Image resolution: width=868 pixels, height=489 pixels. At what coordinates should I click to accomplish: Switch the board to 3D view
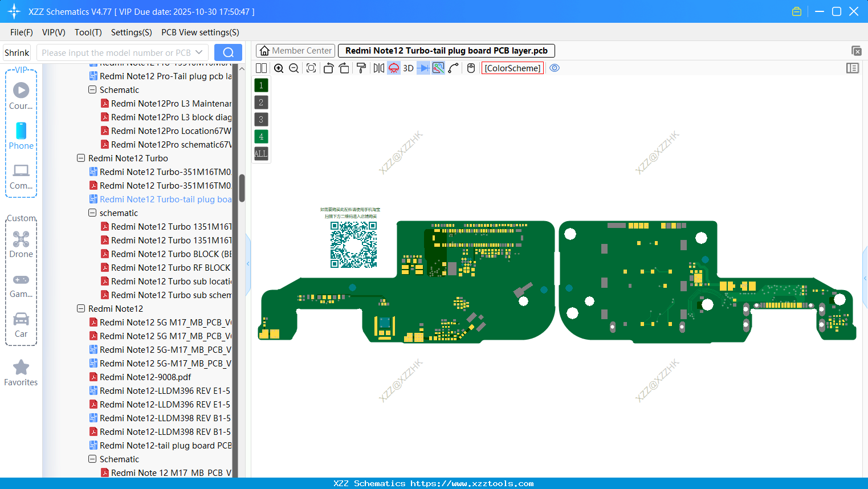pyautogui.click(x=407, y=68)
